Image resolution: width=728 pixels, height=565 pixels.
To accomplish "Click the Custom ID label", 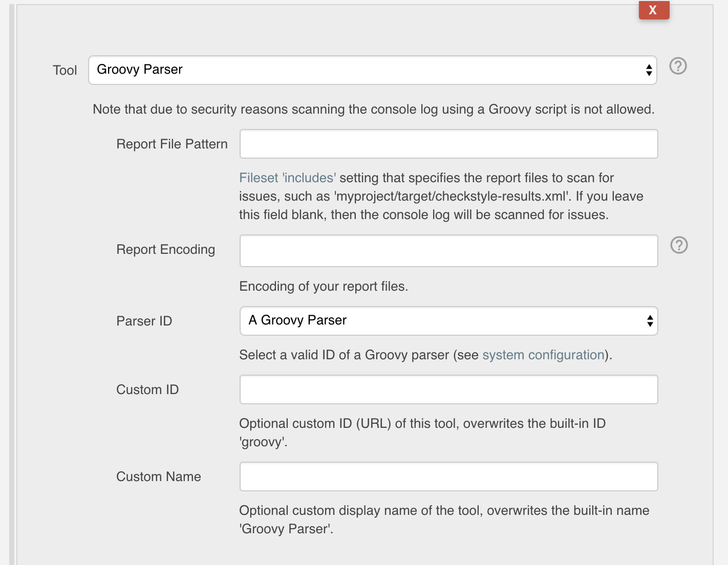I will click(x=147, y=389).
